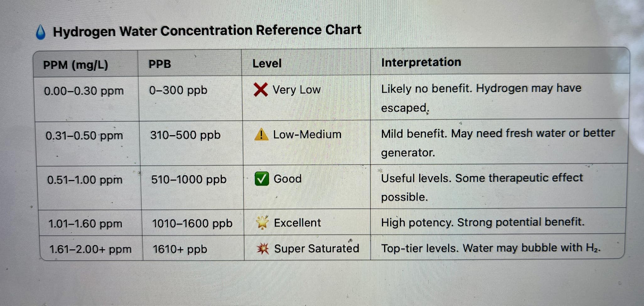Select the 310–500 ppb cell

(185, 135)
